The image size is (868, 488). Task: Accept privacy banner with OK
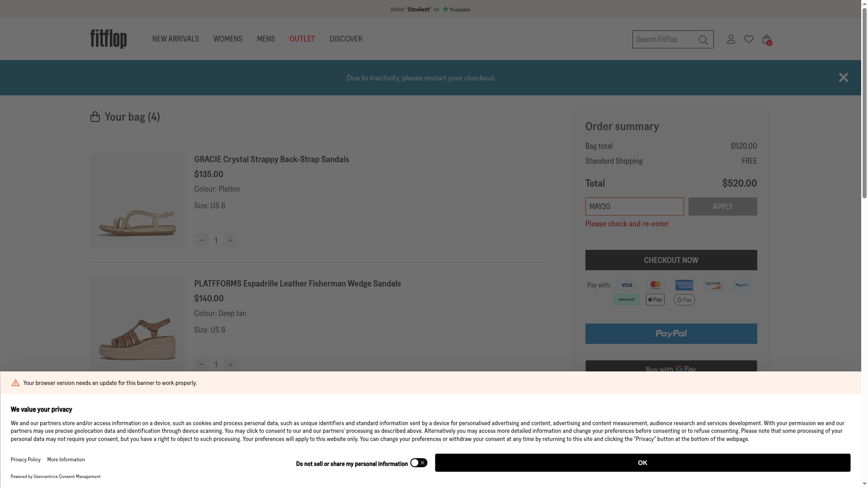point(643,463)
